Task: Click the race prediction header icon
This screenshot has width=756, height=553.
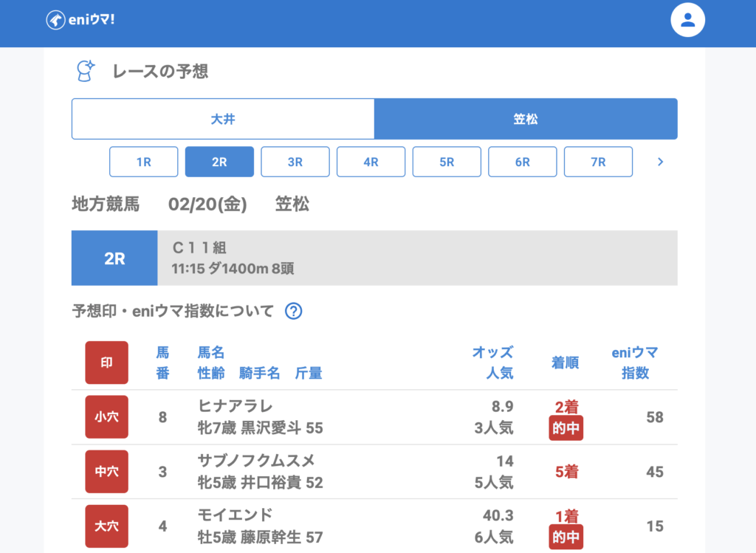Action: [86, 71]
